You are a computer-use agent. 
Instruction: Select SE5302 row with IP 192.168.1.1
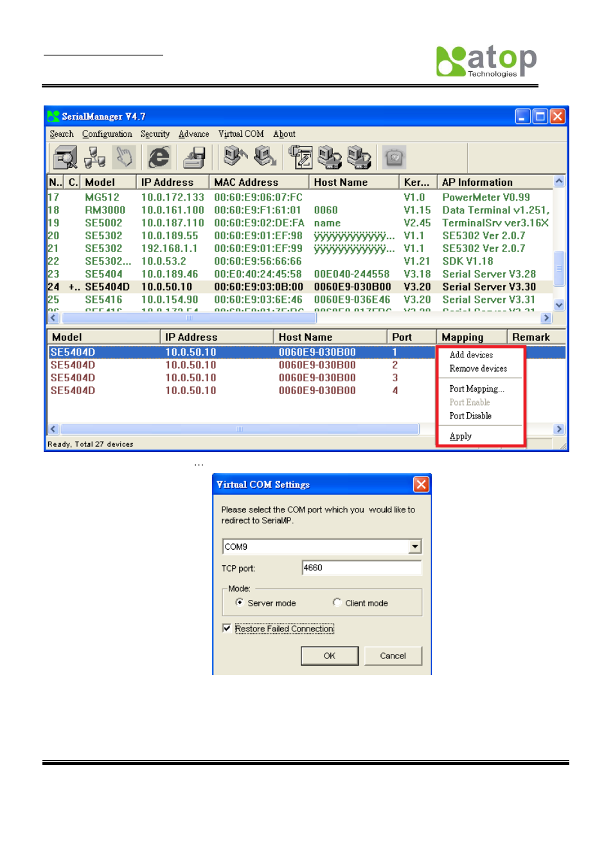299,248
